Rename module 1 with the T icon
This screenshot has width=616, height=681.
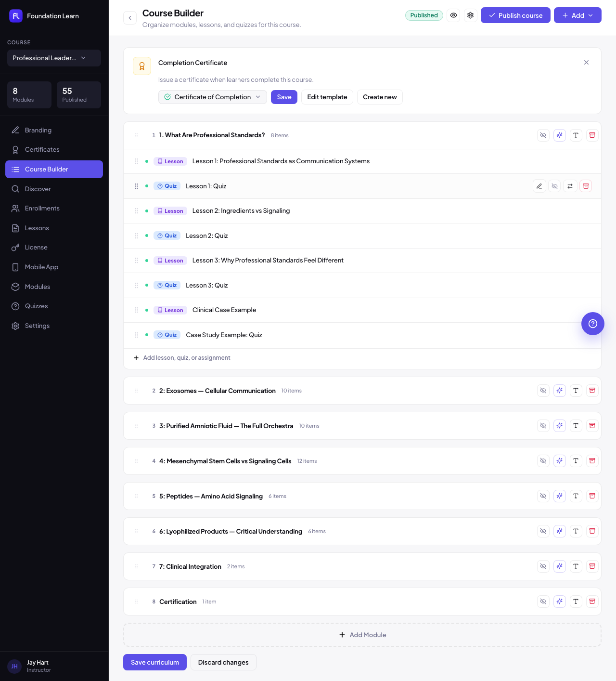click(x=576, y=135)
